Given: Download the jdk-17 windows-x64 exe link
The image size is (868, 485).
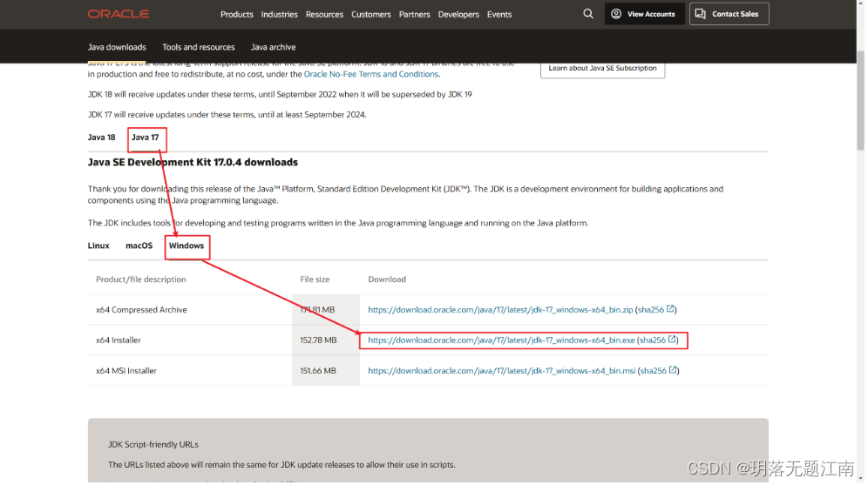Looking at the screenshot, I should coord(501,340).
